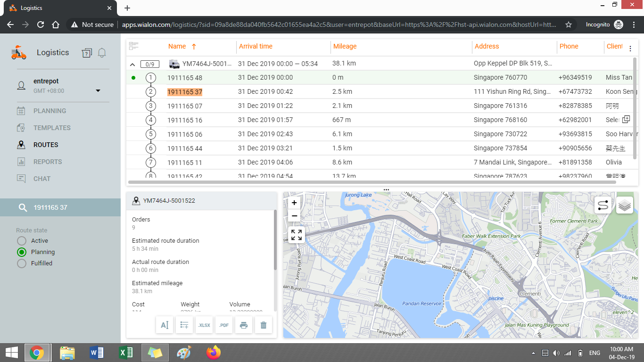Click the print route icon

tap(244, 325)
